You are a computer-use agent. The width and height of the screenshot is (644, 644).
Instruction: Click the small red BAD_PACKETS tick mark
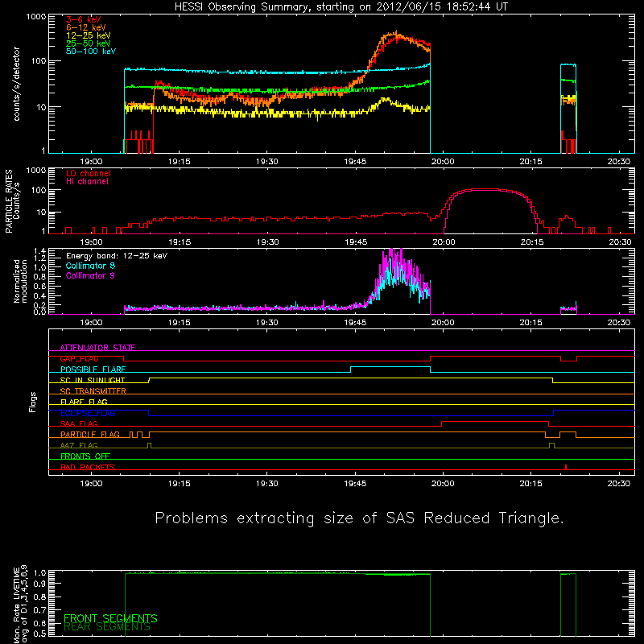(x=566, y=467)
